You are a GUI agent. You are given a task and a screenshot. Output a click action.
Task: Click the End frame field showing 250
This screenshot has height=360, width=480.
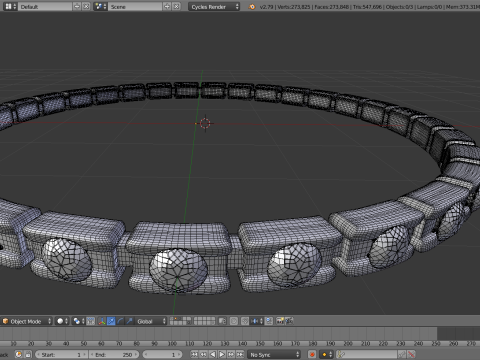pos(113,354)
